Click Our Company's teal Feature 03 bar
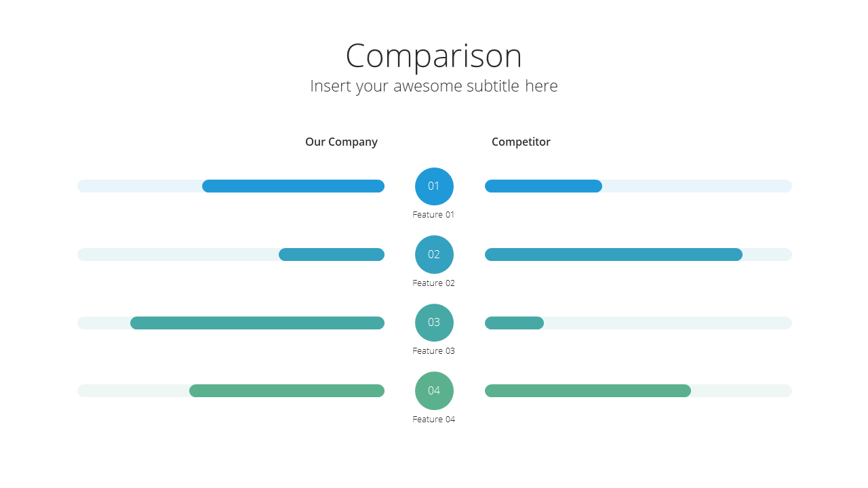Viewport: 868px width, 488px height. click(257, 323)
